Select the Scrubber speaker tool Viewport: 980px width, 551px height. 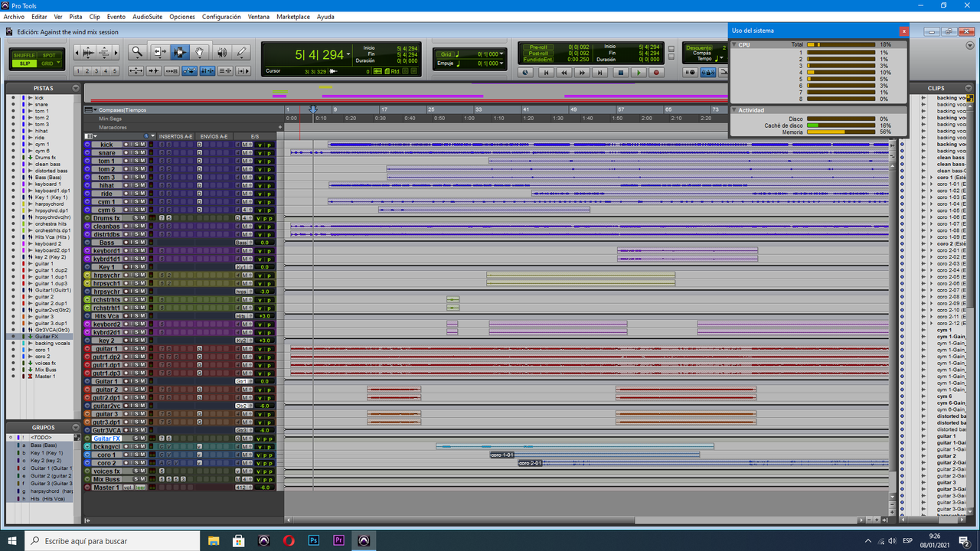tap(221, 52)
